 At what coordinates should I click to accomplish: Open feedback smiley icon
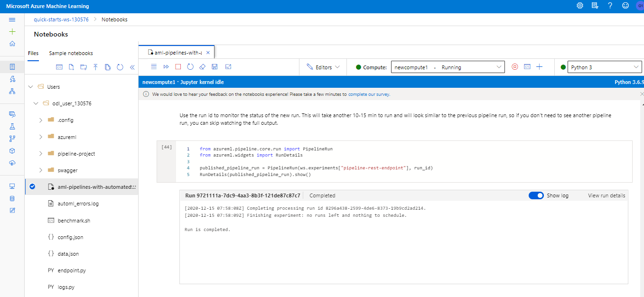[625, 6]
